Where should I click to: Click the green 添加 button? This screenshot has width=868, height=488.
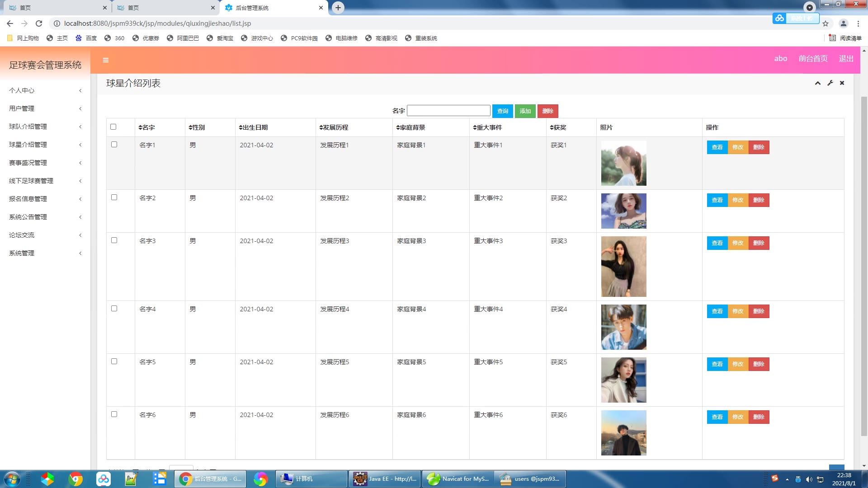point(525,111)
